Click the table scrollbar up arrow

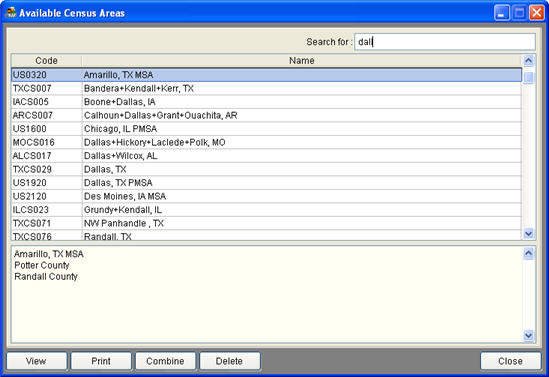(x=528, y=61)
